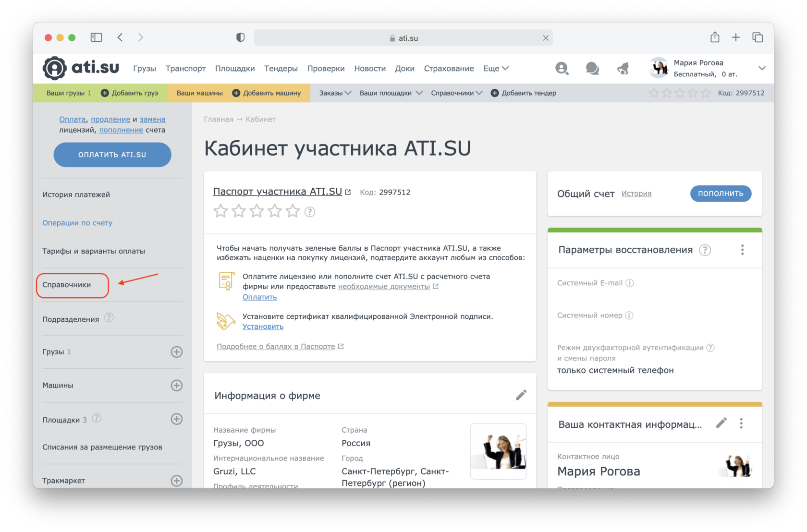The image size is (807, 532).
Task: Open the Доки menu item
Action: 404,69
